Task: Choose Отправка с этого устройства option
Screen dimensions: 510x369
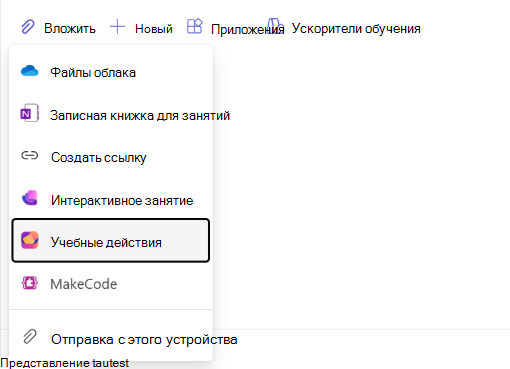Action: tap(111, 338)
